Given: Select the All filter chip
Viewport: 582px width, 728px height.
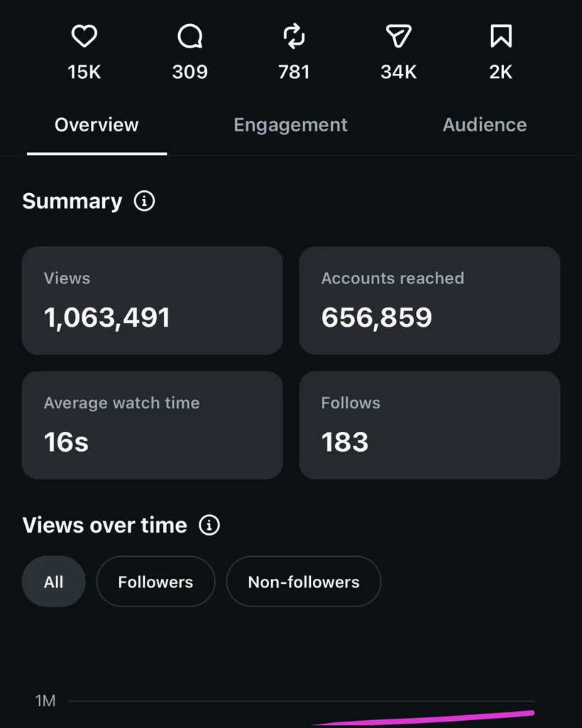Looking at the screenshot, I should [53, 581].
